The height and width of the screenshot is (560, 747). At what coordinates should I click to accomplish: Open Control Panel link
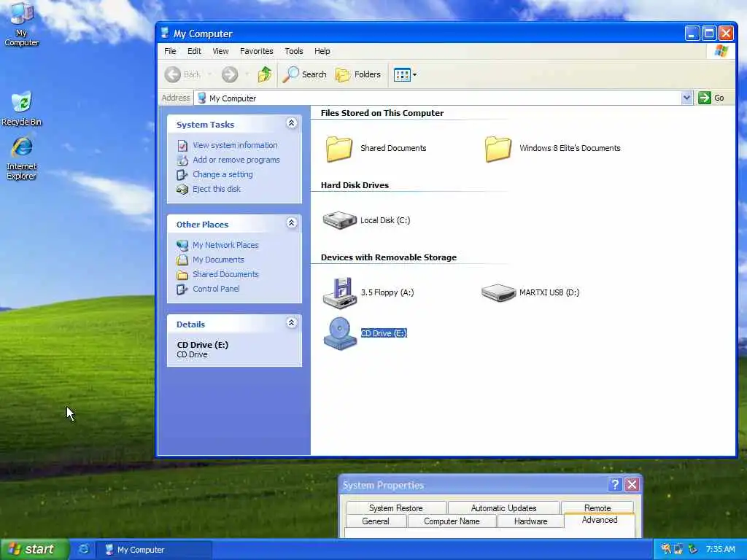pos(216,289)
